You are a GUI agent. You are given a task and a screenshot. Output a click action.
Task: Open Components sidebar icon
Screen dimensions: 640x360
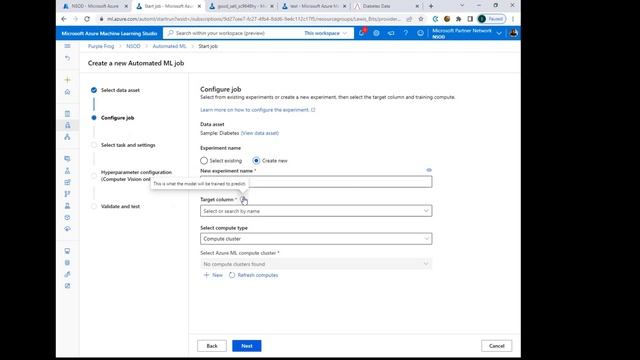67,182
